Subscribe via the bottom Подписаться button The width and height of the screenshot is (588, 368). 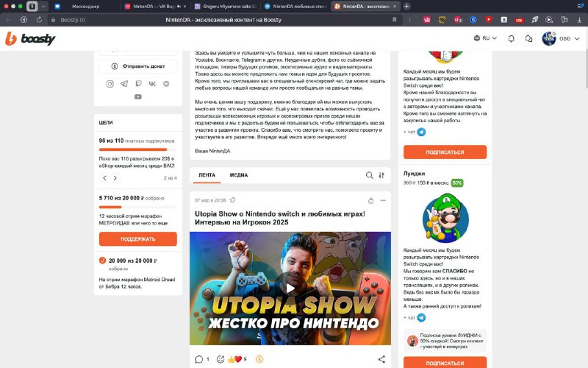pyautogui.click(x=445, y=363)
